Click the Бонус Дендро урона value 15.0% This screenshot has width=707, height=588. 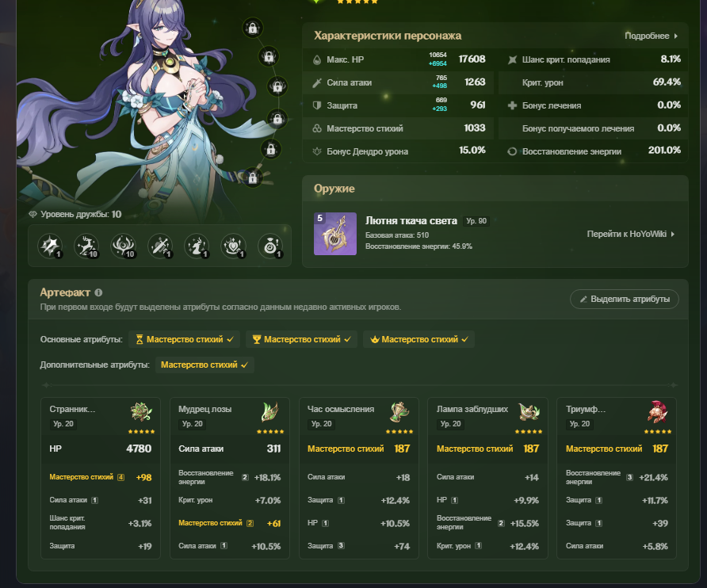472,150
